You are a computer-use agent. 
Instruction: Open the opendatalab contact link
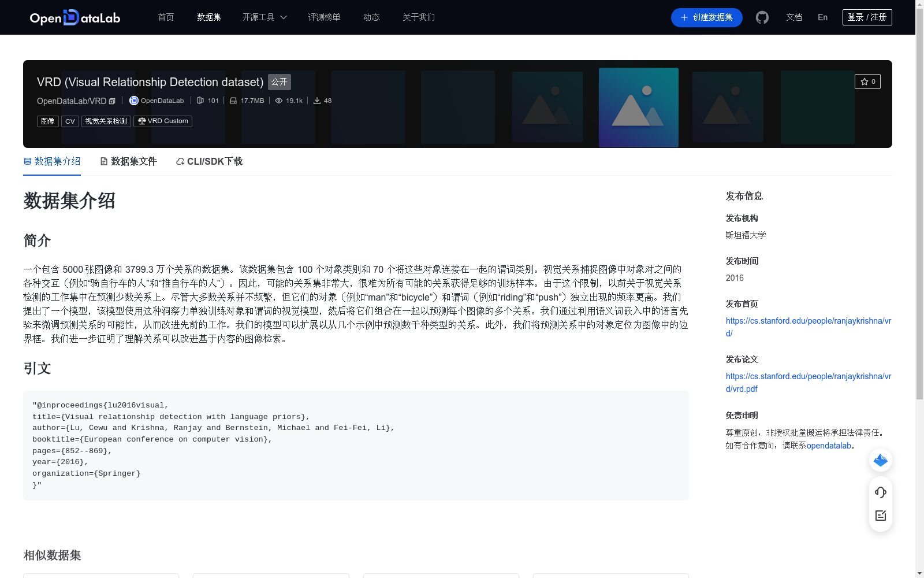829,446
